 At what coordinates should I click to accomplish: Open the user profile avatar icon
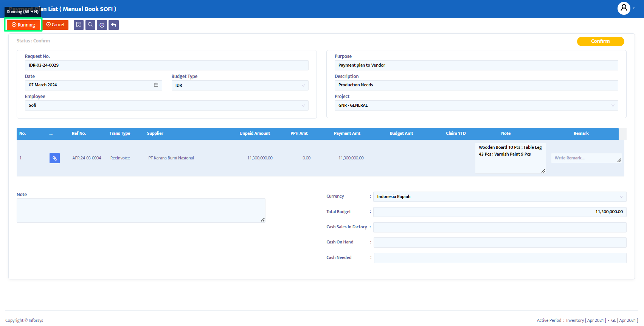coord(624,8)
